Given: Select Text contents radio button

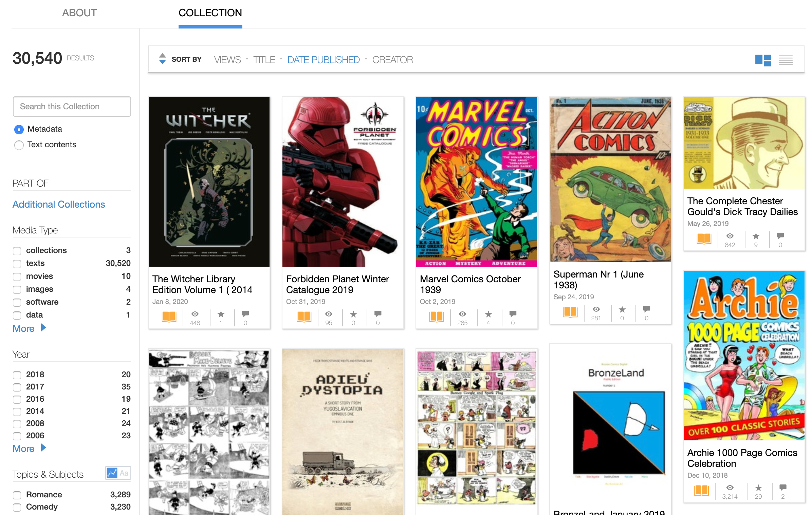Looking at the screenshot, I should pyautogui.click(x=19, y=145).
